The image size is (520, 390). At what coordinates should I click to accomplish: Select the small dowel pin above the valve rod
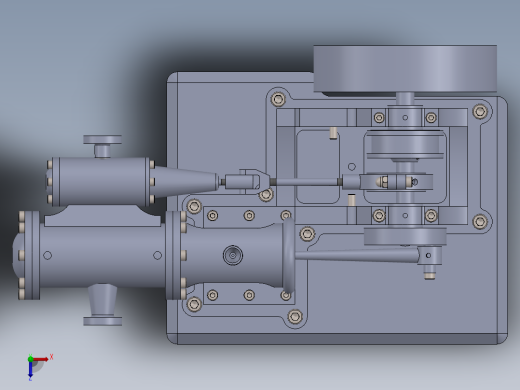333,133
